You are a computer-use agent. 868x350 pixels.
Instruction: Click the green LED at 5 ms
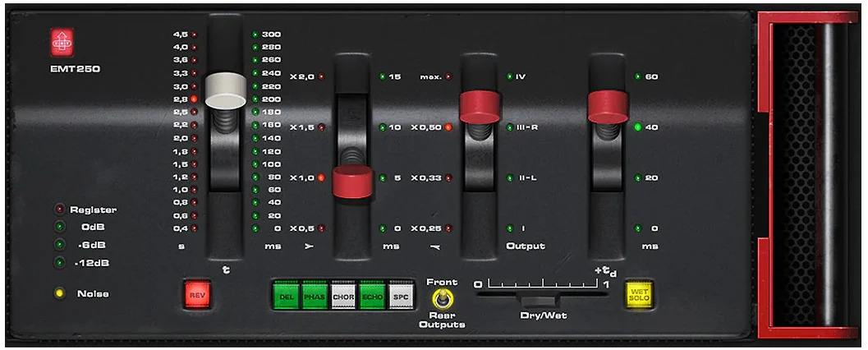(x=383, y=177)
